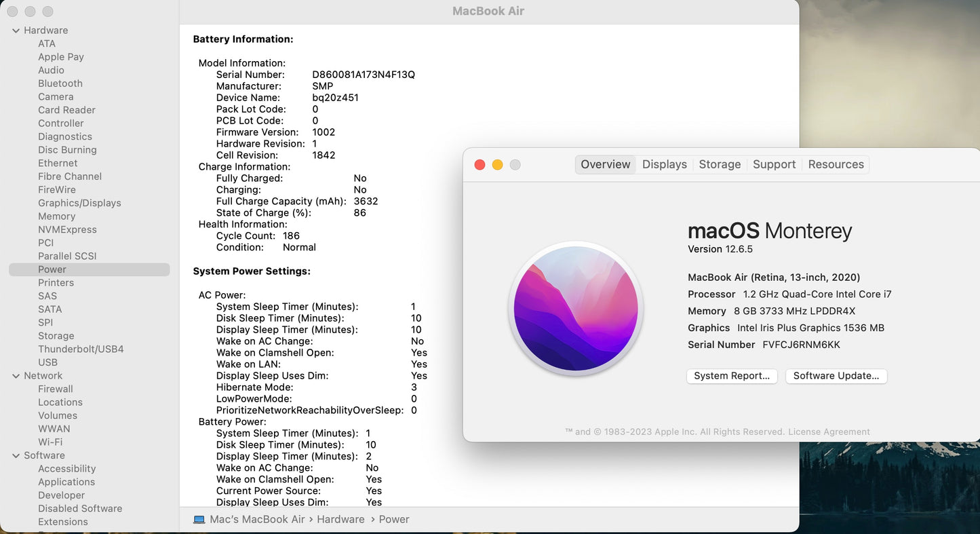
Task: Open the Thunderbolt/USB4 sidebar entry
Action: [81, 349]
